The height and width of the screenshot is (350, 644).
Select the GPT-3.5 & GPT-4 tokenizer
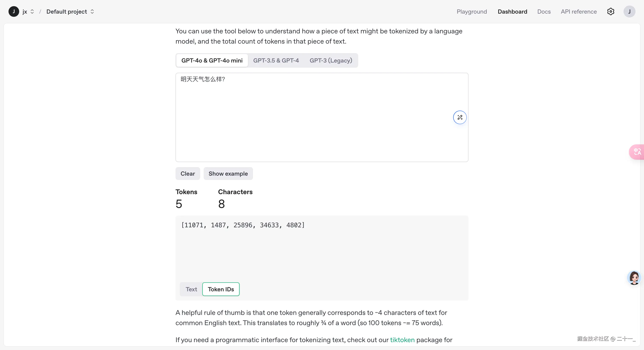[x=276, y=60]
